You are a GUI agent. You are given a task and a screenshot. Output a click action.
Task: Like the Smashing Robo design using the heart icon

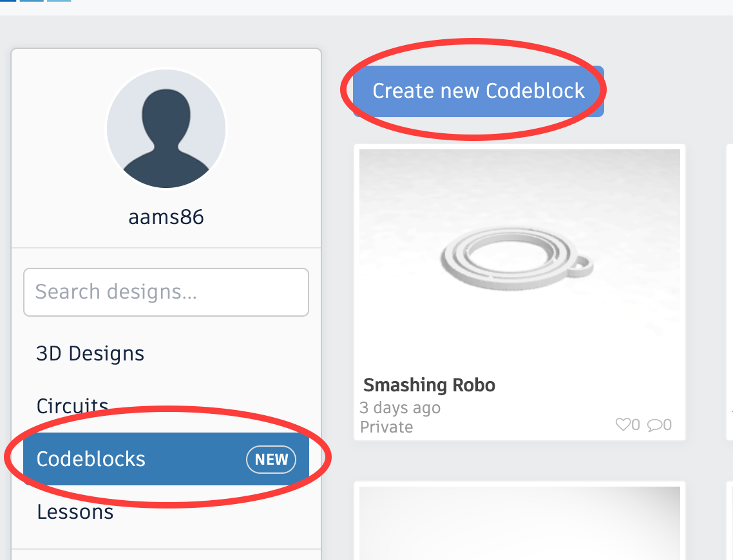coord(623,424)
